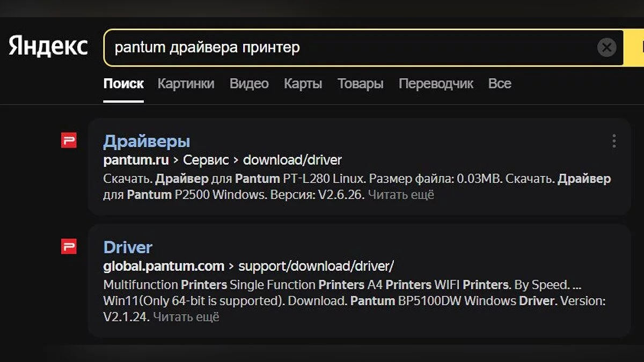Click the Яндекс logo
Viewport: 644px width, 362px height.
coord(48,47)
